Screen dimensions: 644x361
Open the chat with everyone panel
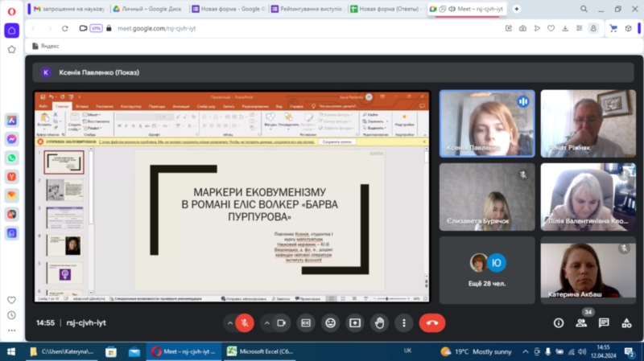604,323
